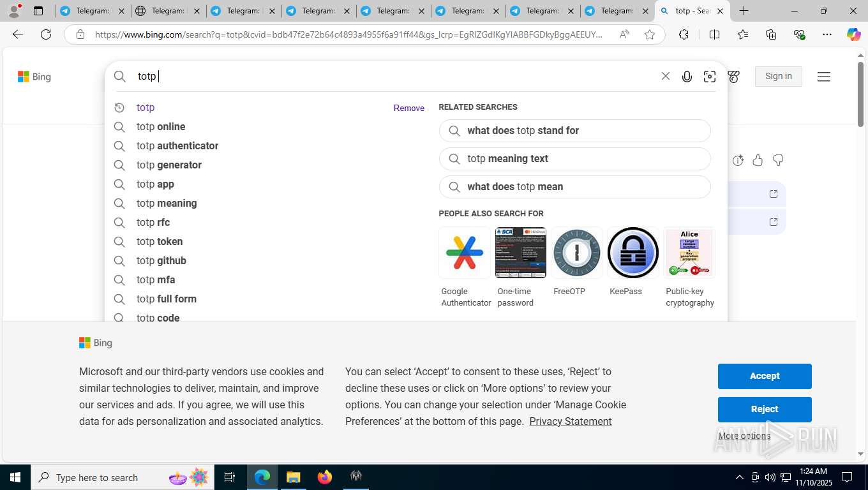
Task: Open the Privacy Statement link
Action: [571, 421]
